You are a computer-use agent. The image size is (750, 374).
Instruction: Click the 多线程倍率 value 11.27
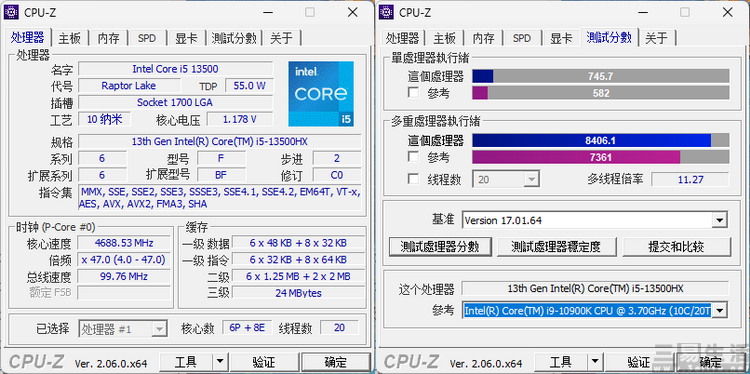click(x=690, y=179)
